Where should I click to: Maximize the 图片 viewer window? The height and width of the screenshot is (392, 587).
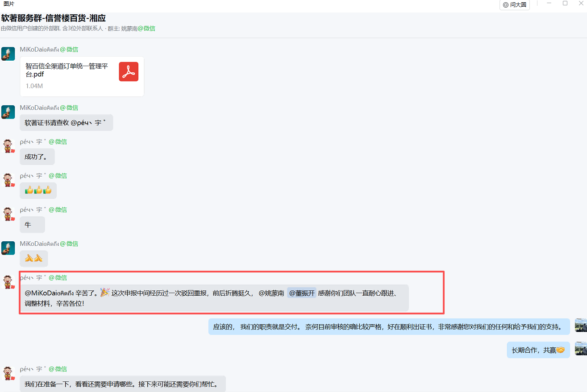click(565, 3)
